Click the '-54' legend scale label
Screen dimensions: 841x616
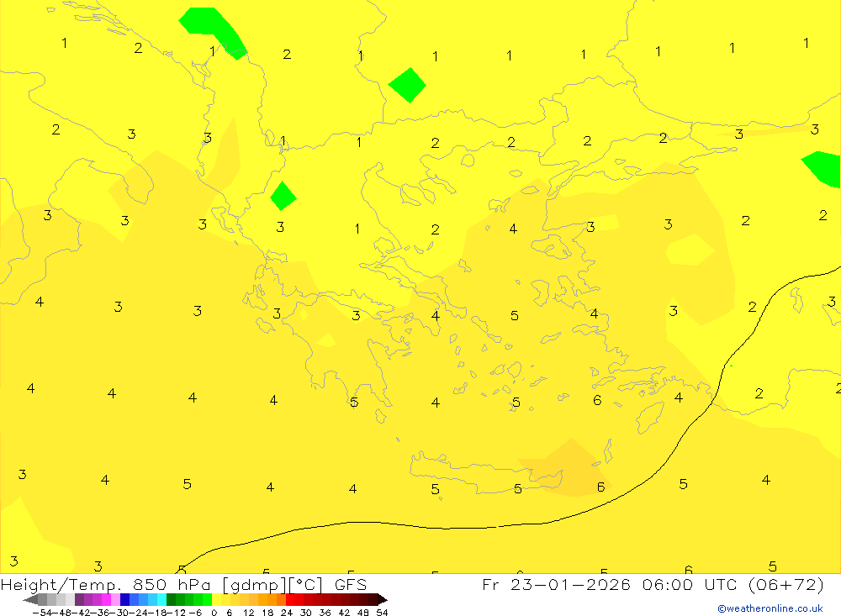pyautogui.click(x=42, y=613)
